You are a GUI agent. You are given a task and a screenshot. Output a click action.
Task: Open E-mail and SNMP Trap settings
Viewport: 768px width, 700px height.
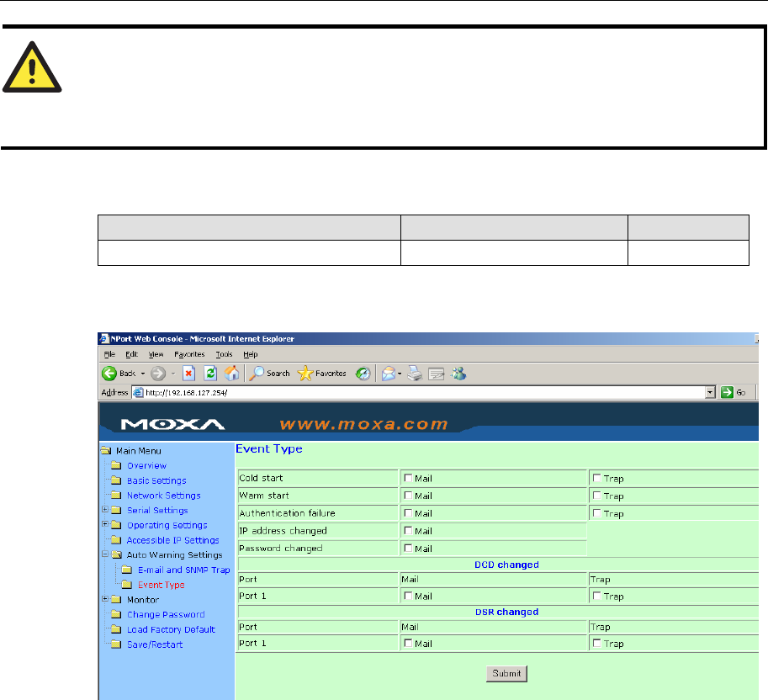pos(183,570)
